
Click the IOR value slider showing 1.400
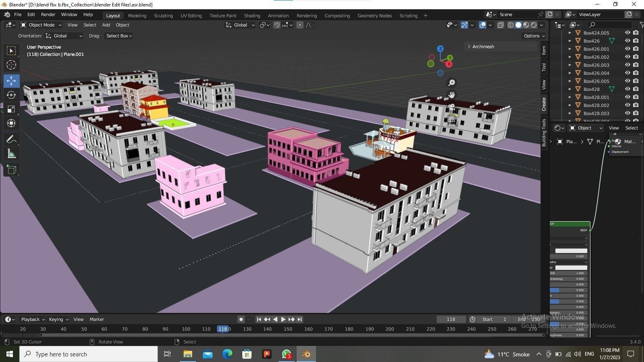tap(568, 273)
